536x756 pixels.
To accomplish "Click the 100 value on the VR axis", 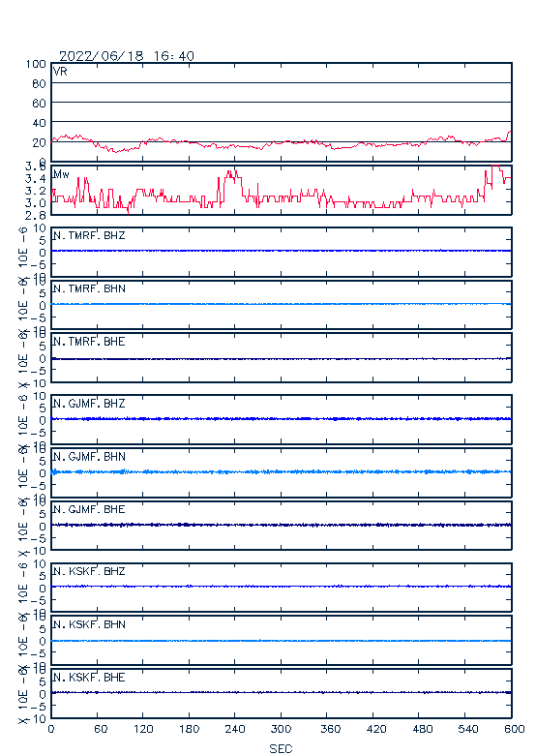I will (36, 64).
